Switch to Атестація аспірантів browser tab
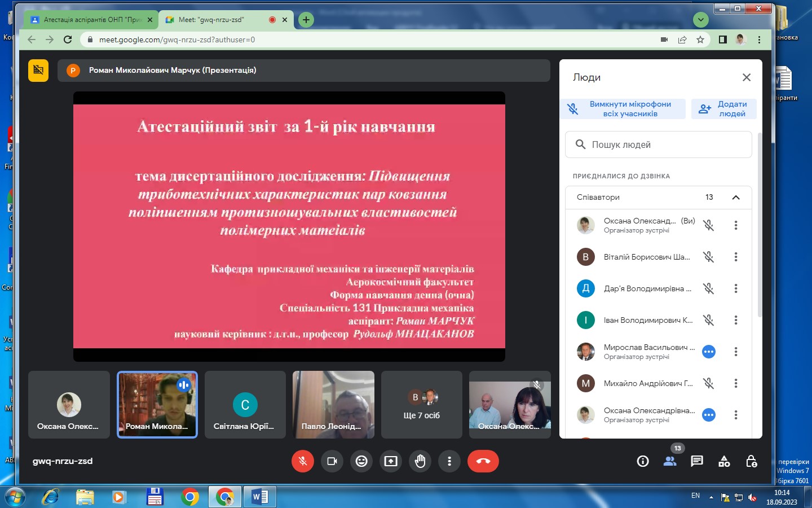Screen dimensions: 812x508 [90, 20]
